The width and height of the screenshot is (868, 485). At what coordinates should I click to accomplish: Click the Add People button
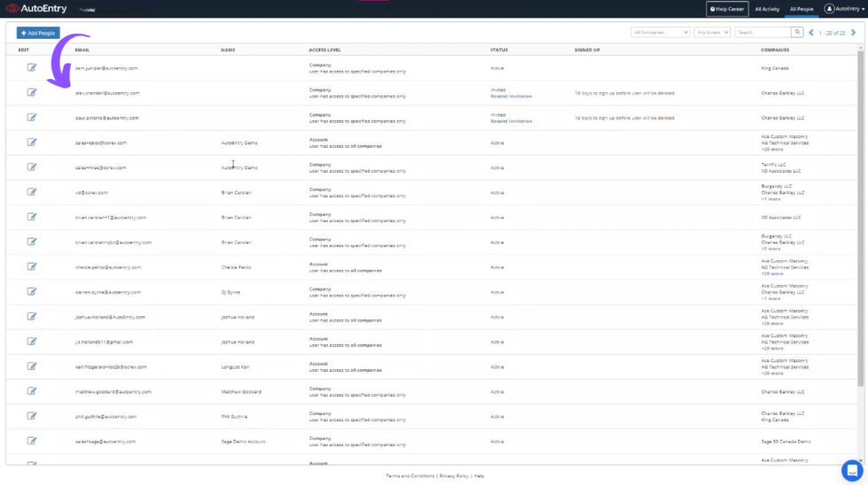pos(38,33)
